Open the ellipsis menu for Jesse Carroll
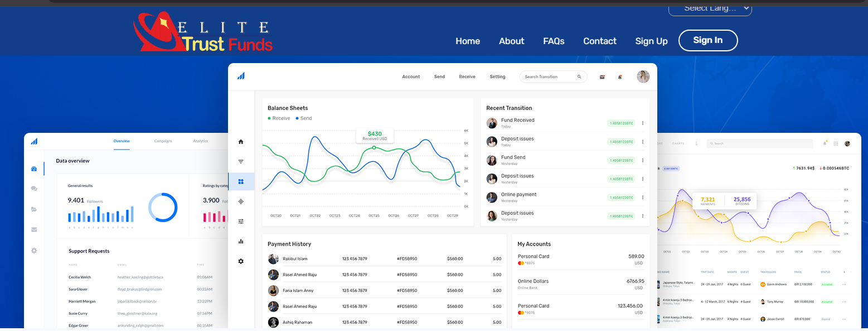Screen dimensions: 868x331 tap(844, 319)
